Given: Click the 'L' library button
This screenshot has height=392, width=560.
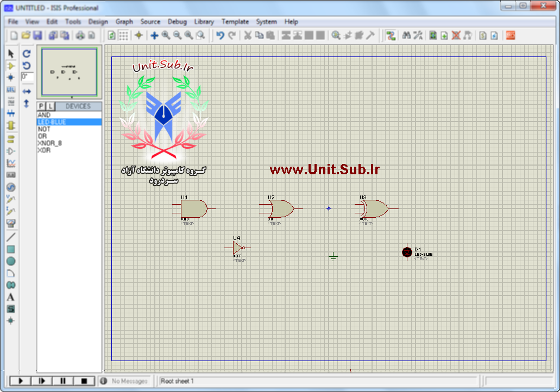Looking at the screenshot, I should coord(50,106).
